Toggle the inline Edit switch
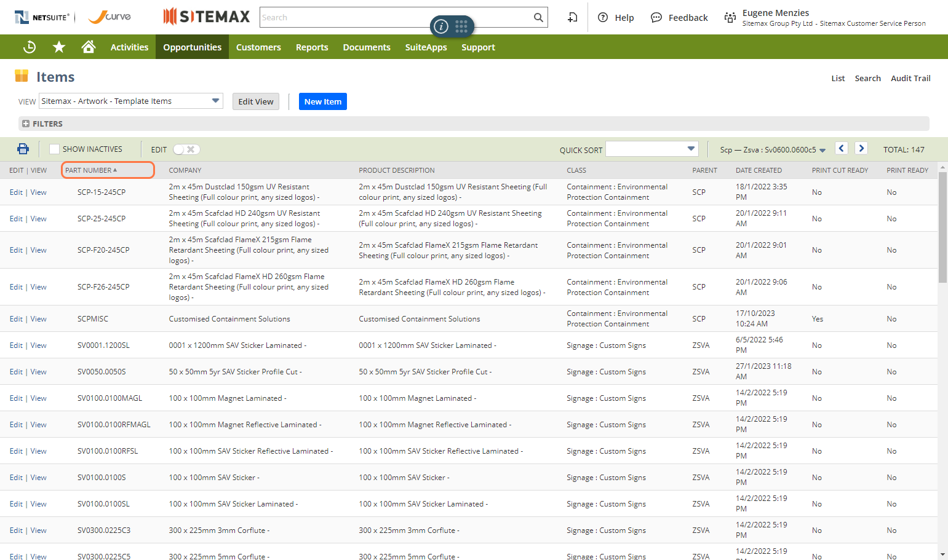 click(186, 149)
